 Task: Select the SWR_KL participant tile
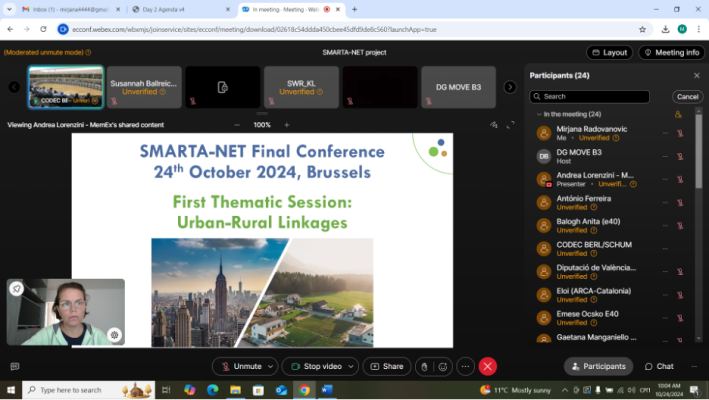301,87
